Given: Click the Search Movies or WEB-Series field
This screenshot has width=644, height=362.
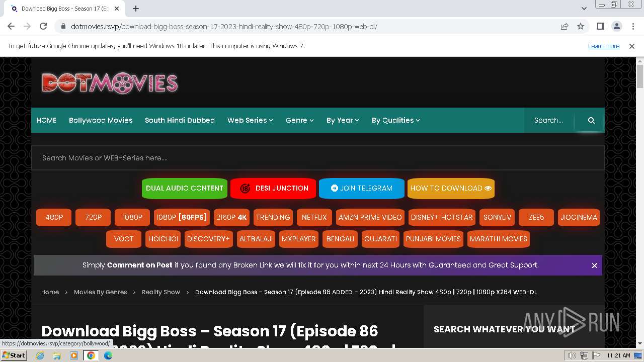Looking at the screenshot, I should [318, 158].
